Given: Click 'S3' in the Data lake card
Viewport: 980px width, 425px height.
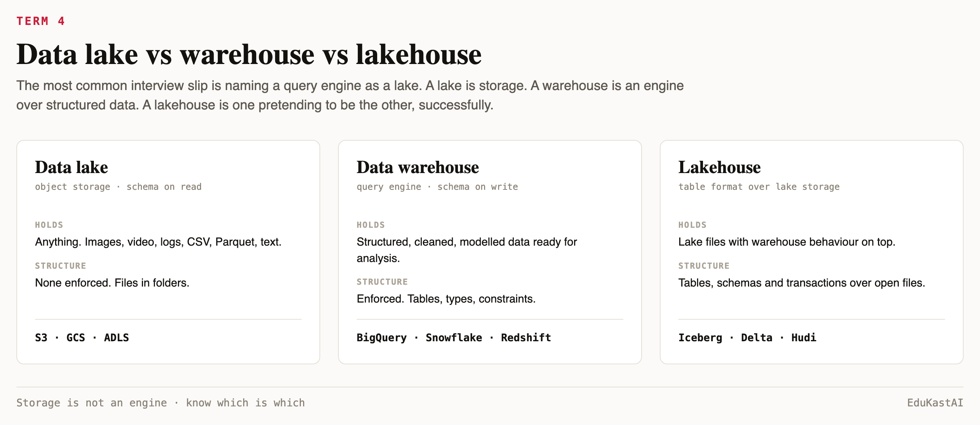Looking at the screenshot, I should [41, 338].
